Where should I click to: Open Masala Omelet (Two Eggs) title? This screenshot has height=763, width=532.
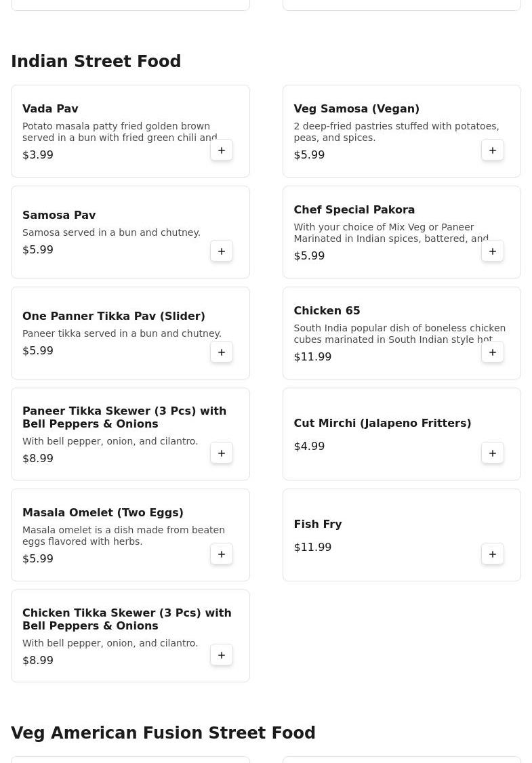(x=103, y=513)
